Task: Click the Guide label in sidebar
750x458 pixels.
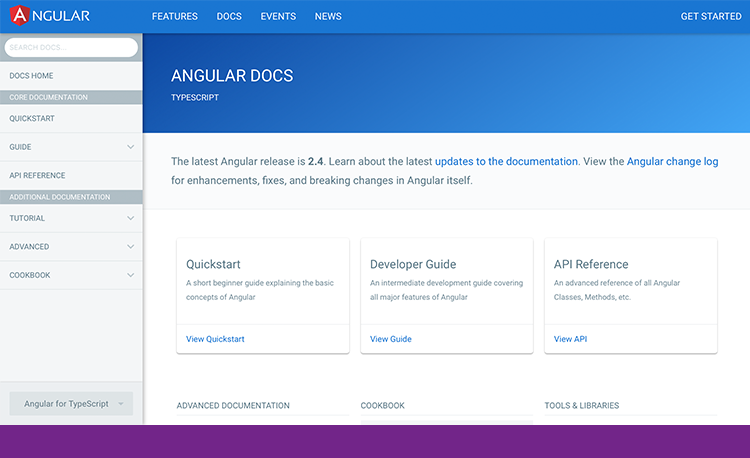Action: tap(20, 147)
